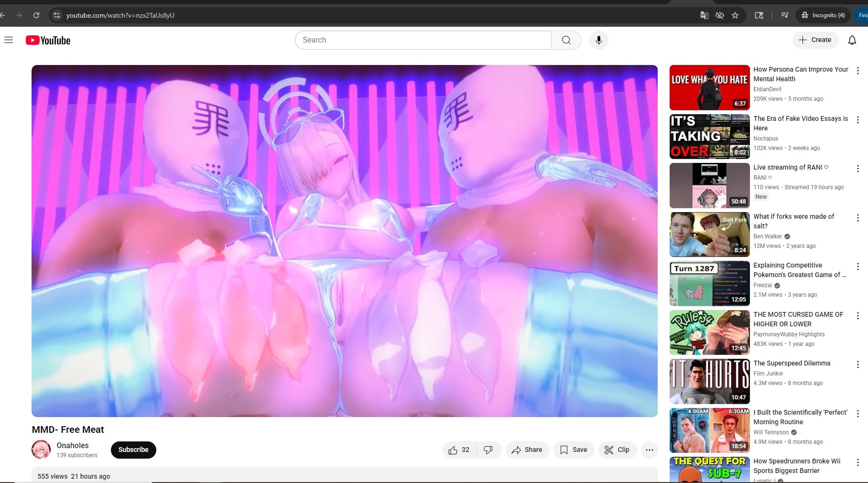Open the YouTube guide hamburger menu
Image resolution: width=868 pixels, height=483 pixels.
(x=9, y=40)
